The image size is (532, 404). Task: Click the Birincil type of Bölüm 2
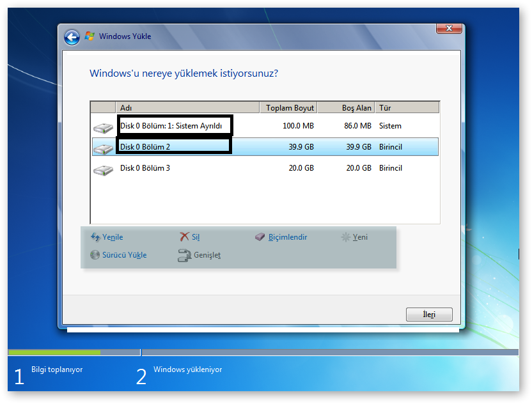click(391, 147)
